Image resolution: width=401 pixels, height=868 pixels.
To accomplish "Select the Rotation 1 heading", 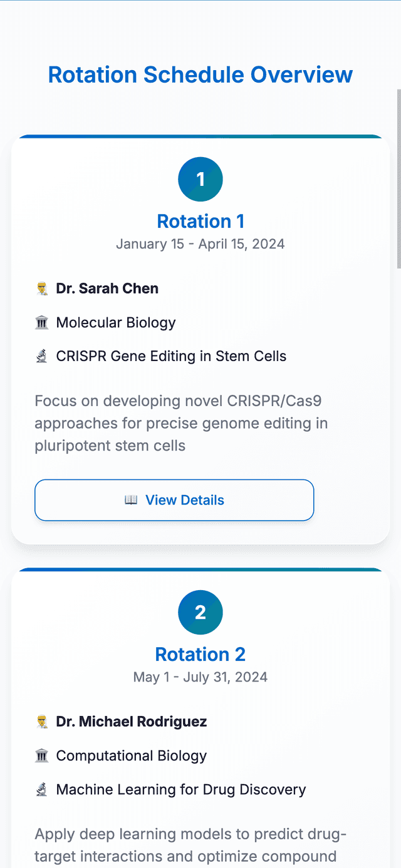I will (x=200, y=222).
